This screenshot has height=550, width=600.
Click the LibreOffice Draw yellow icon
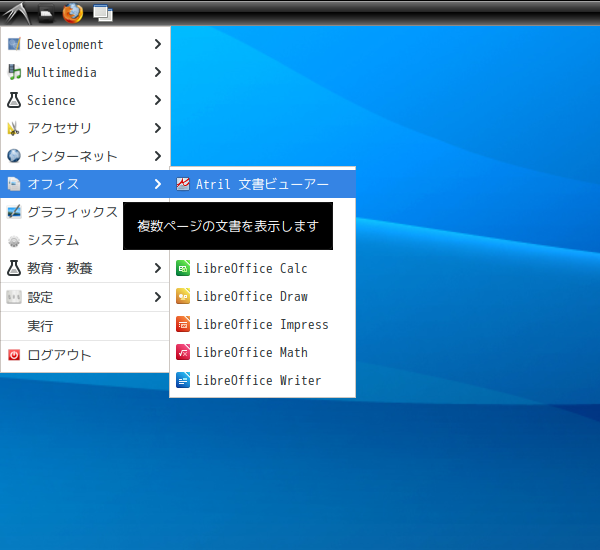(183, 297)
